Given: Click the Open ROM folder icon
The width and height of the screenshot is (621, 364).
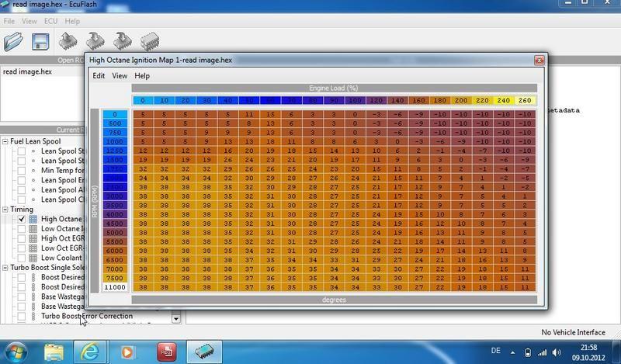Looking at the screenshot, I should [x=14, y=41].
